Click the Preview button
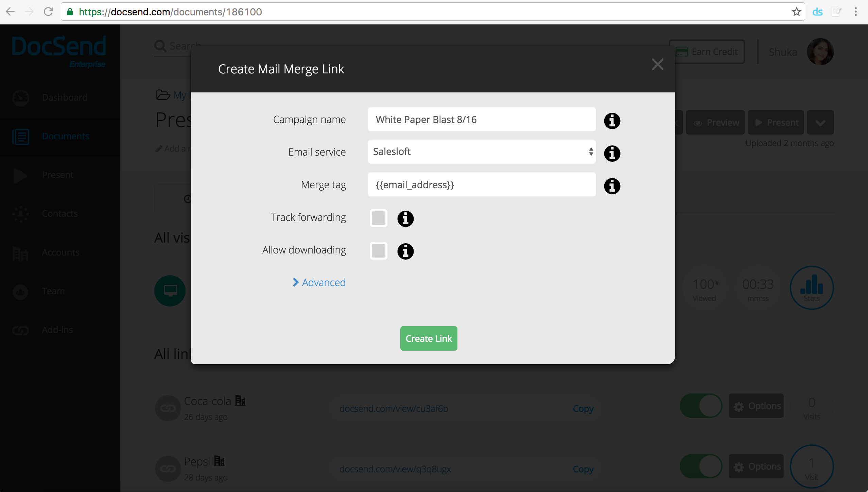This screenshot has height=492, width=868. [x=715, y=122]
